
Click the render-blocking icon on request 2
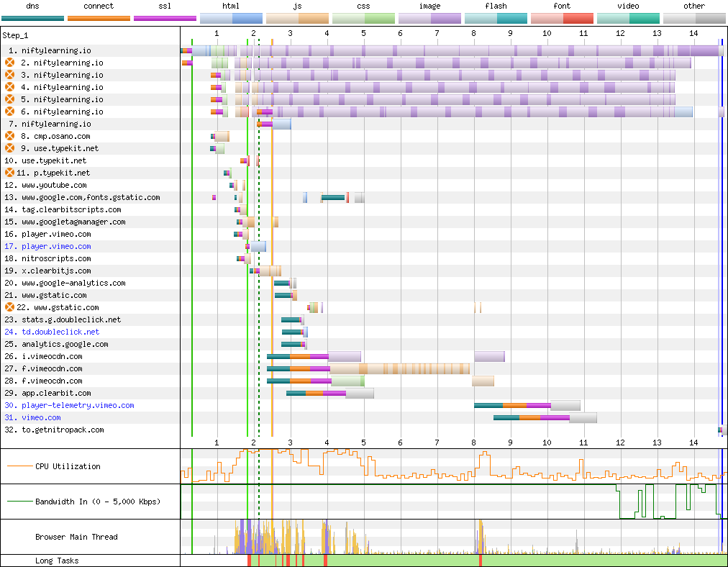[x=10, y=63]
